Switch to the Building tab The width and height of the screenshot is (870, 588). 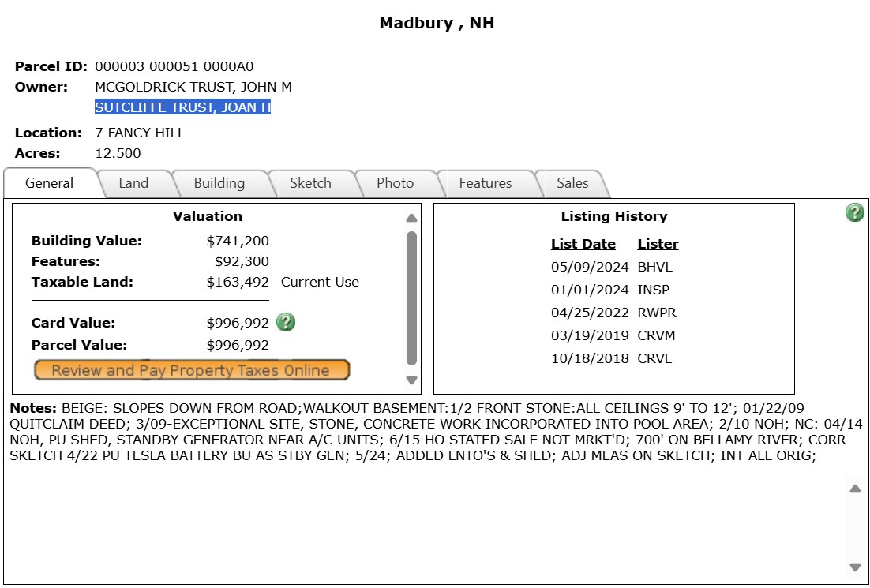pyautogui.click(x=219, y=183)
